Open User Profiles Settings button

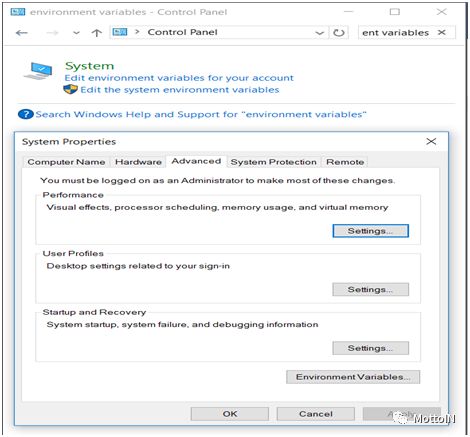click(370, 289)
